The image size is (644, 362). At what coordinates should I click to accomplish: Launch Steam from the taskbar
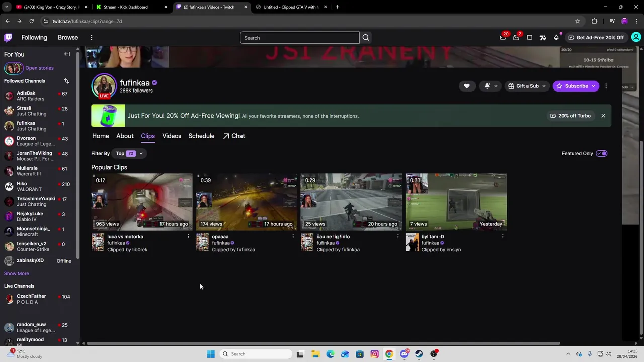tap(419, 354)
